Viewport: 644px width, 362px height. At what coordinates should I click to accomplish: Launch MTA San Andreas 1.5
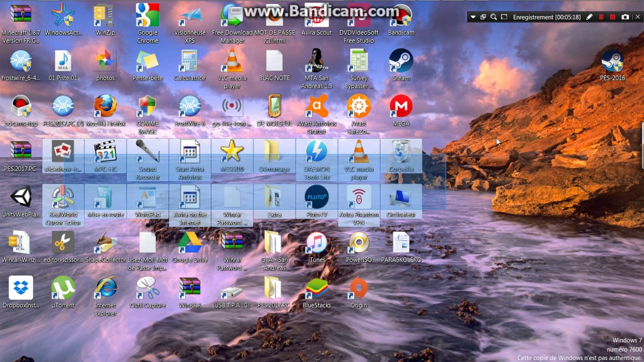pyautogui.click(x=316, y=61)
